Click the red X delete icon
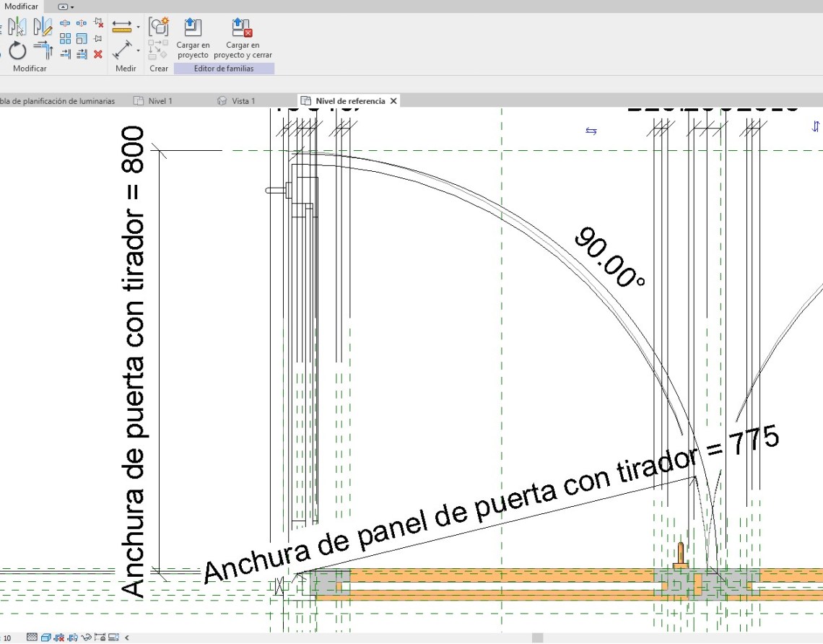This screenshot has height=644, width=823. [98, 54]
